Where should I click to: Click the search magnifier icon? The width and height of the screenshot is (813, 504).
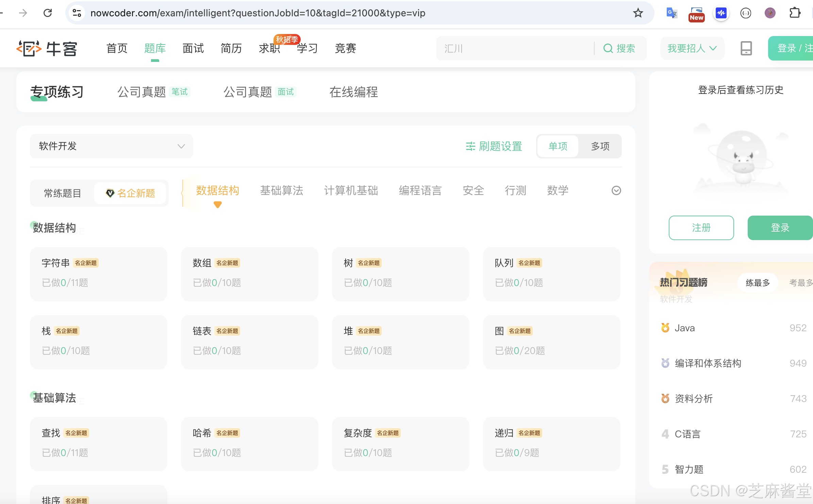tap(608, 48)
